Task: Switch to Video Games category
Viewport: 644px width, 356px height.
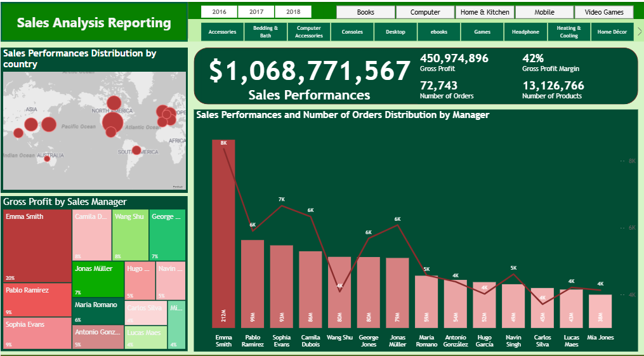Action: click(x=603, y=12)
